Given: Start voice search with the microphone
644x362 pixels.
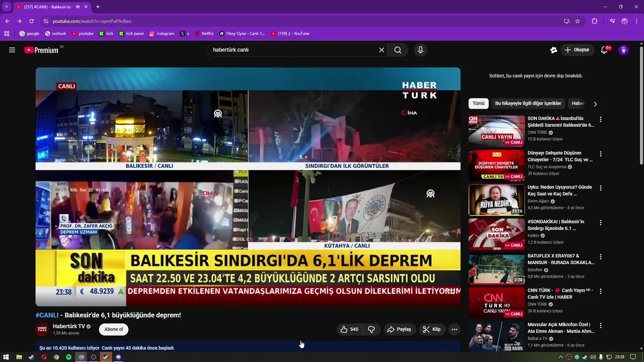Looking at the screenshot, I should click(421, 50).
